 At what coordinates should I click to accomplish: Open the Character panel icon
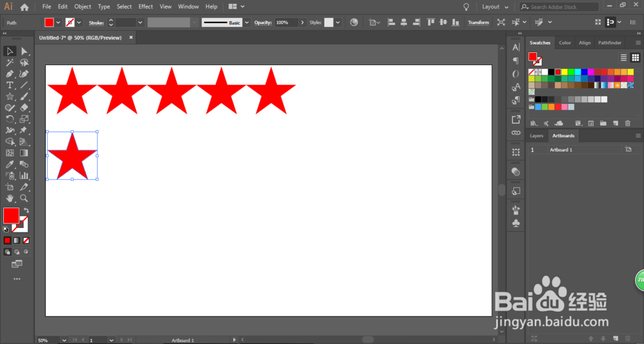(516, 48)
